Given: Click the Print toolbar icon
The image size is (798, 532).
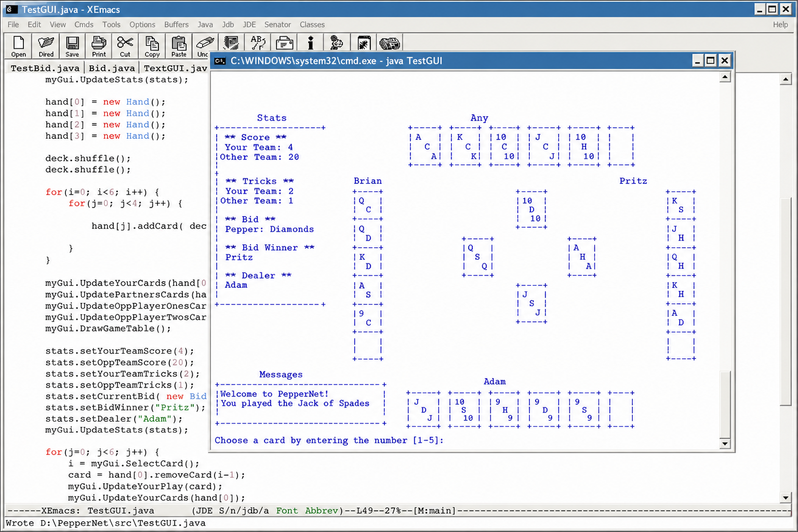Looking at the screenshot, I should point(99,46).
